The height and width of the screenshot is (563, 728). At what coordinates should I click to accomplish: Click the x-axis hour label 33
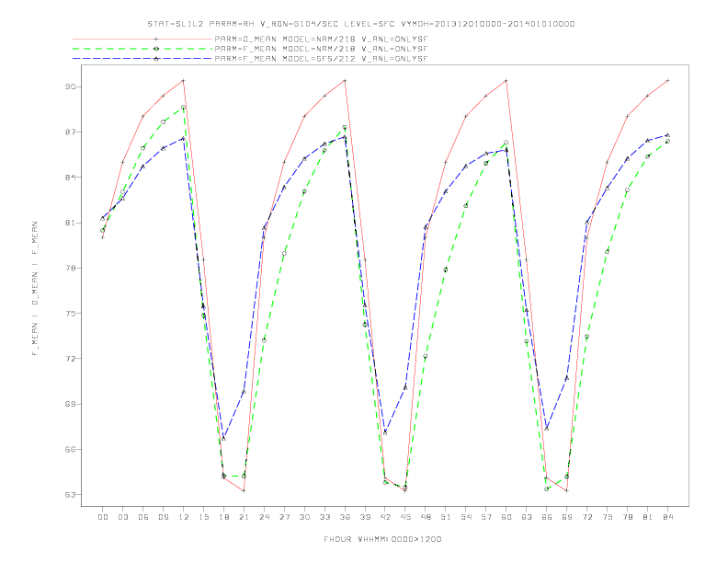pos(324,517)
